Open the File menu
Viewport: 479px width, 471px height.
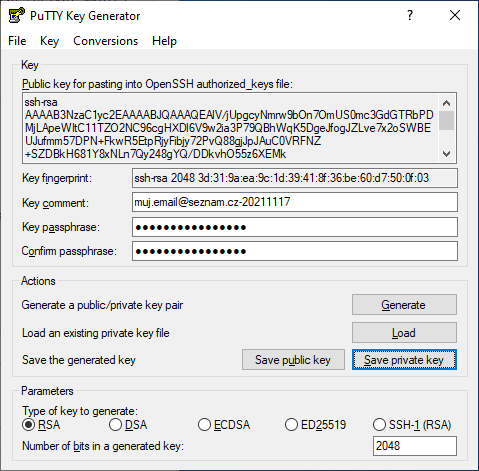17,41
